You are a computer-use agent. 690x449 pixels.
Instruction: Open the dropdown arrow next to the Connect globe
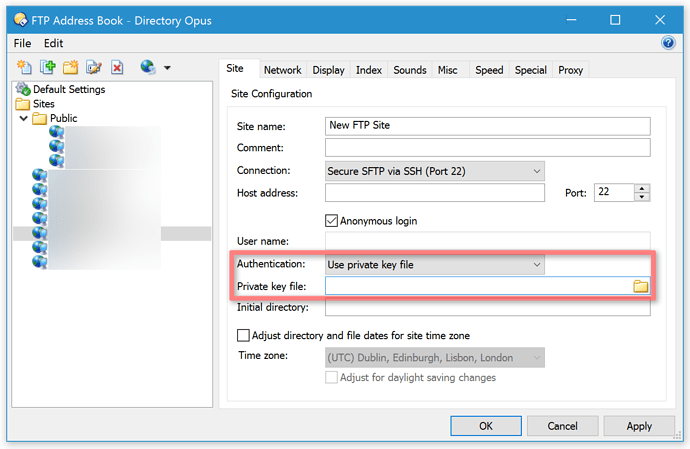167,68
